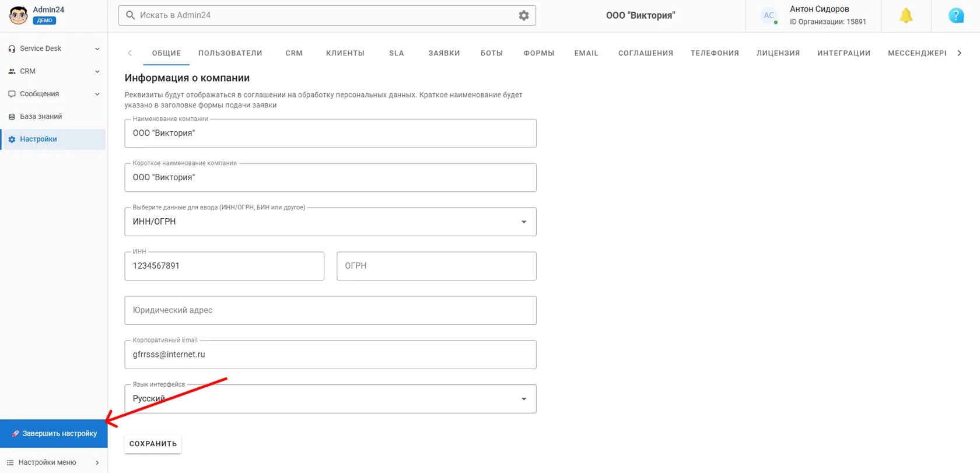
Task: Click the Admin24 avatar logo
Action: click(19, 15)
